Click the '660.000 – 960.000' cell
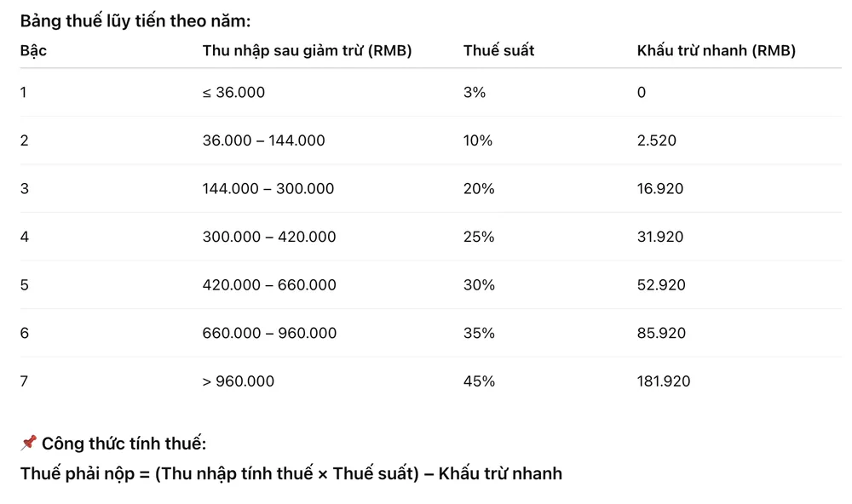 (x=269, y=333)
